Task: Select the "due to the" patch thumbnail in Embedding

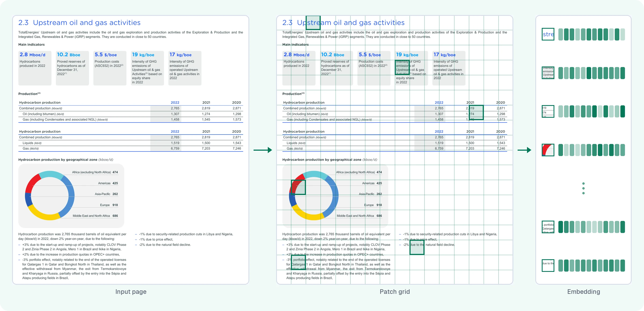Action: [548, 265]
